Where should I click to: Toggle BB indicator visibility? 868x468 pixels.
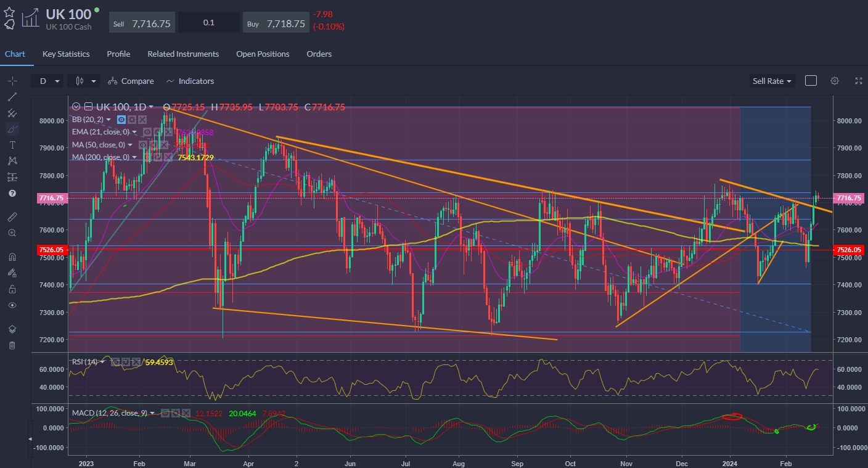click(x=121, y=120)
